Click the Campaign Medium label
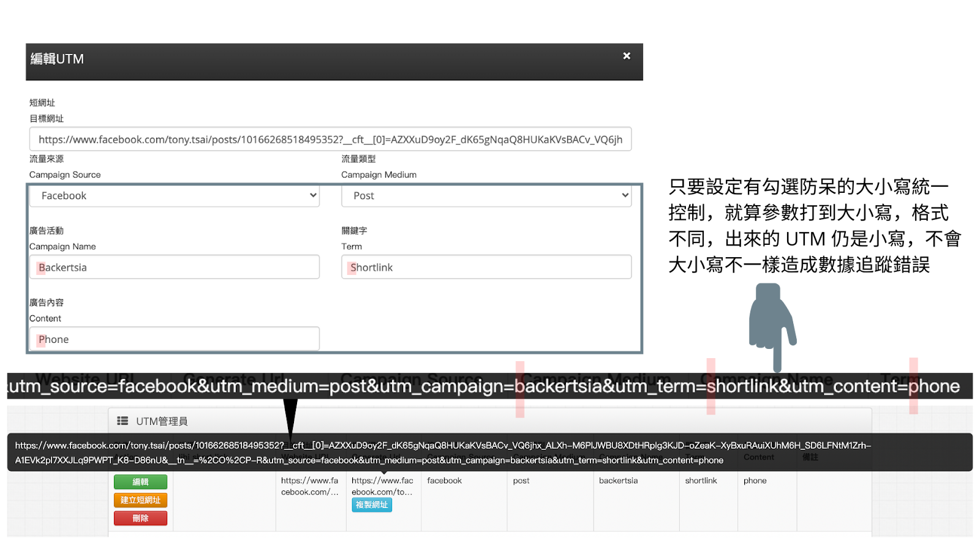The height and width of the screenshot is (551, 980). [379, 174]
